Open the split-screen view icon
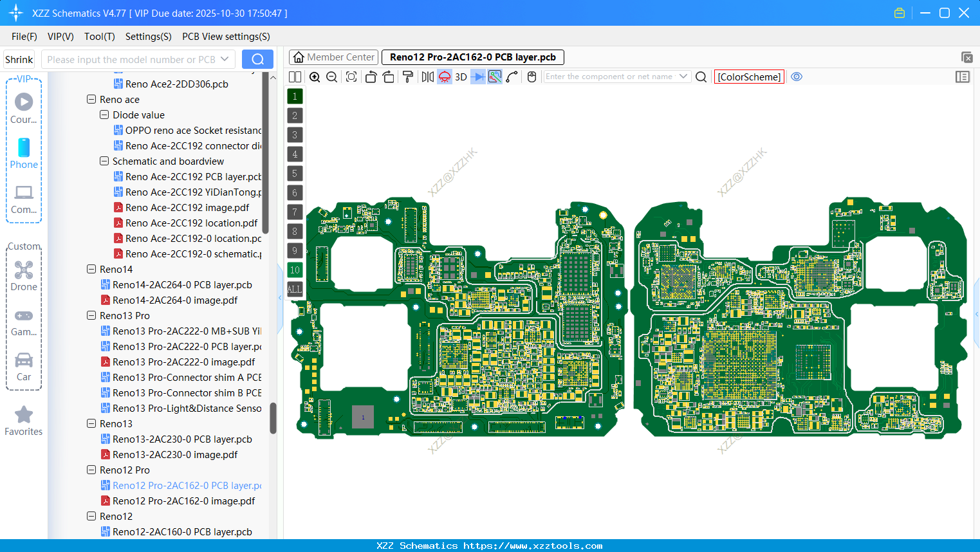This screenshot has height=552, width=980. [x=295, y=77]
